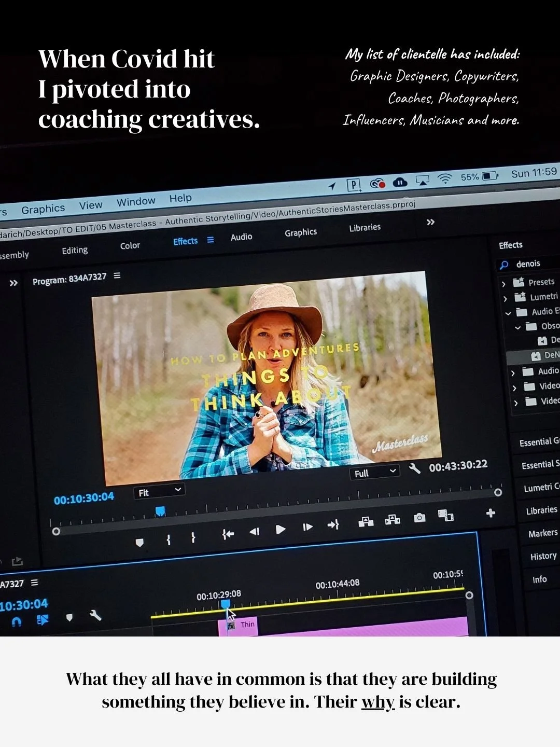Image resolution: width=560 pixels, height=747 pixels.
Task: Open the Full playback resolution dropdown
Action: pos(375,473)
